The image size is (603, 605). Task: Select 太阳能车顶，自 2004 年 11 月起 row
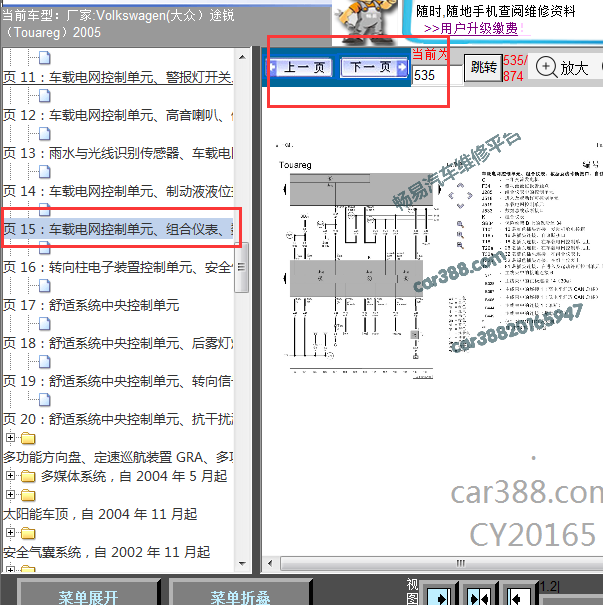click(100, 514)
